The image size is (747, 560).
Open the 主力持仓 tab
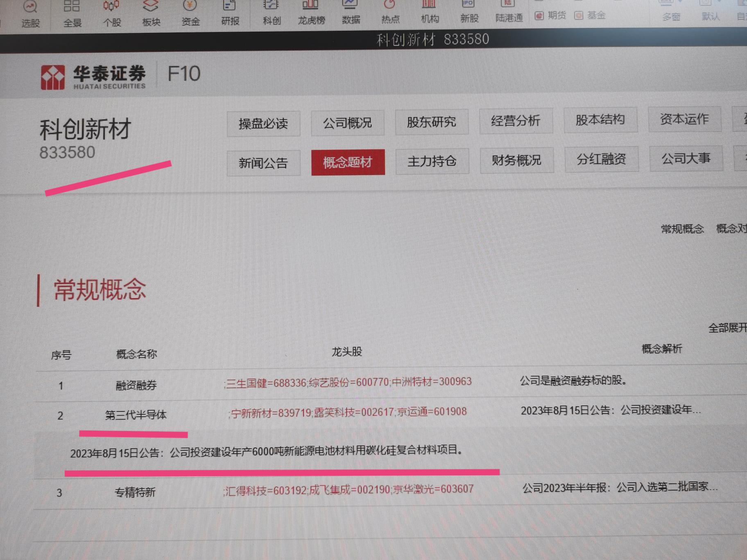[432, 161]
